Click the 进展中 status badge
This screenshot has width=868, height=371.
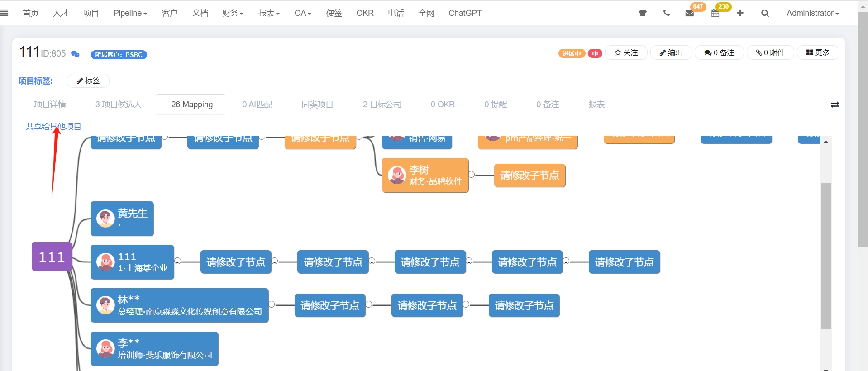(572, 53)
